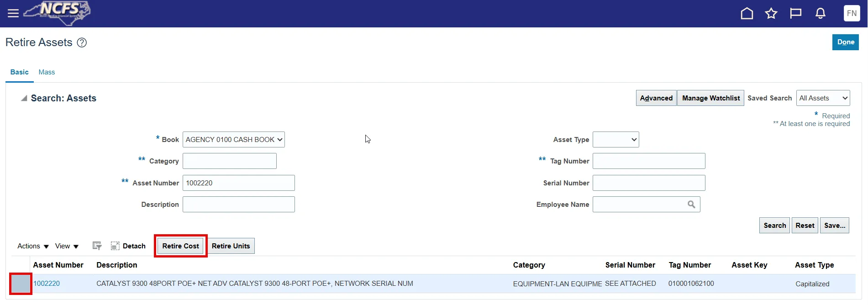The width and height of the screenshot is (868, 305).
Task: Click the SEE ATTACHED serial number cell
Action: [x=631, y=283]
